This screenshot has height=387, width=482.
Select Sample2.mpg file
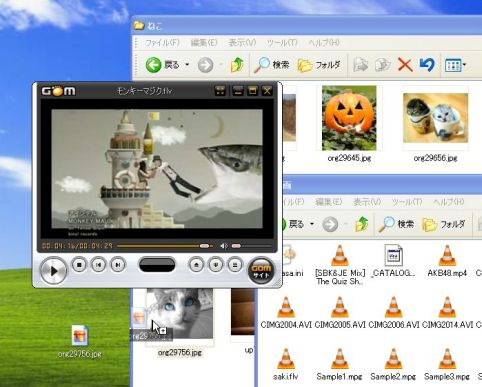393,364
